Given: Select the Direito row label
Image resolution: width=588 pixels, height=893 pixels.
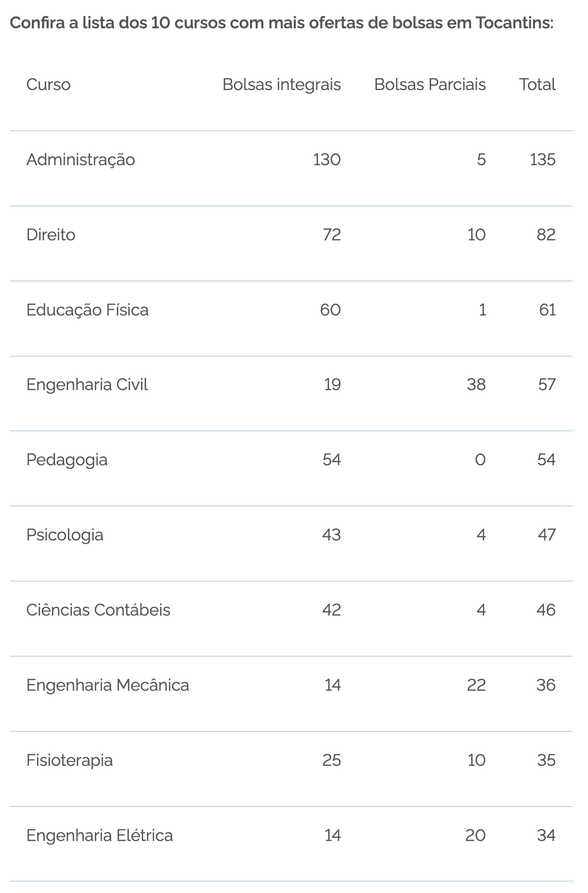Looking at the screenshot, I should click(51, 235).
